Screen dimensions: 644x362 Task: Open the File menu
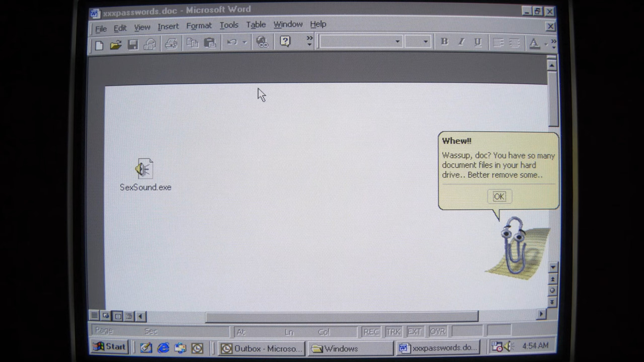(x=101, y=29)
